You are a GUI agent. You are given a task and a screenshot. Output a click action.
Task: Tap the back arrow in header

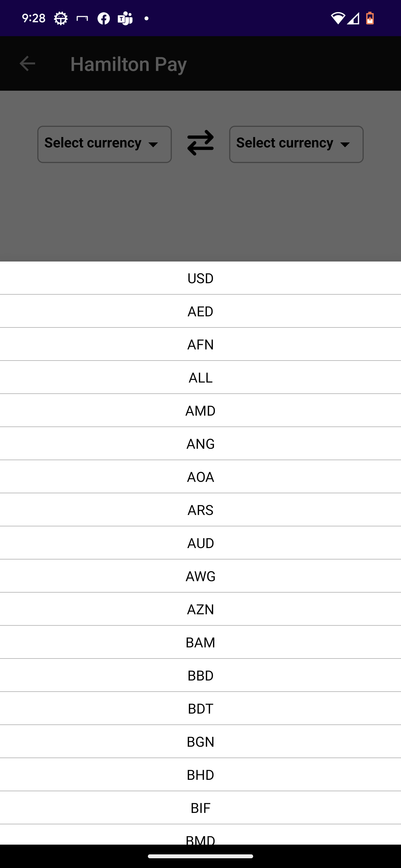pos(27,64)
